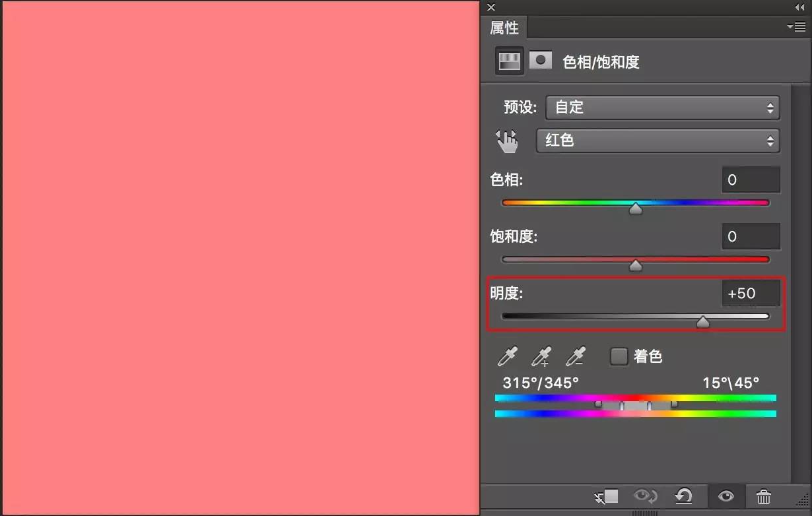
Task: Select the subtract from sample eyedropper
Action: point(576,356)
